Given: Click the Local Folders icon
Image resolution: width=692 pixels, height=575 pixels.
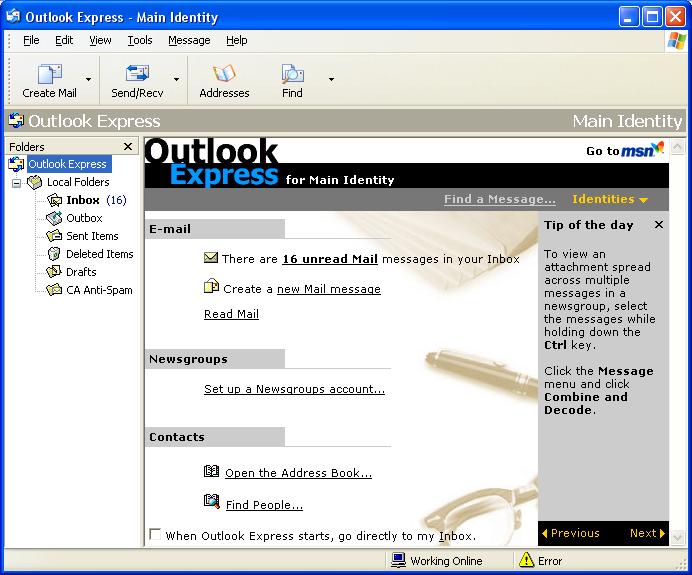Looking at the screenshot, I should coord(34,182).
